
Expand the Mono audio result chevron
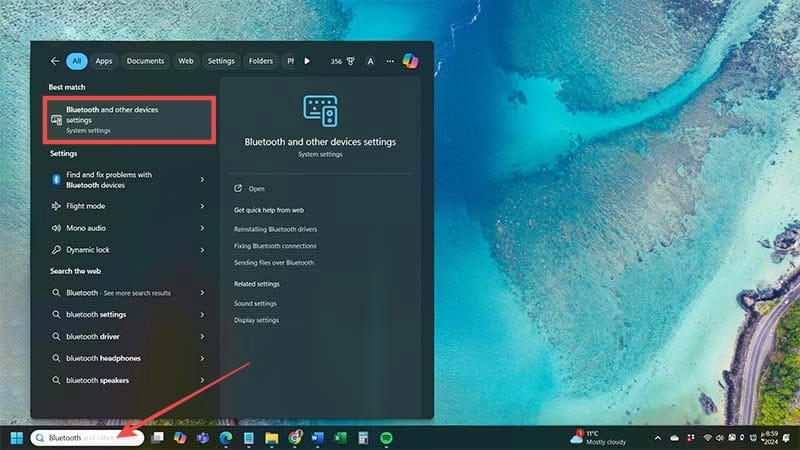[202, 228]
